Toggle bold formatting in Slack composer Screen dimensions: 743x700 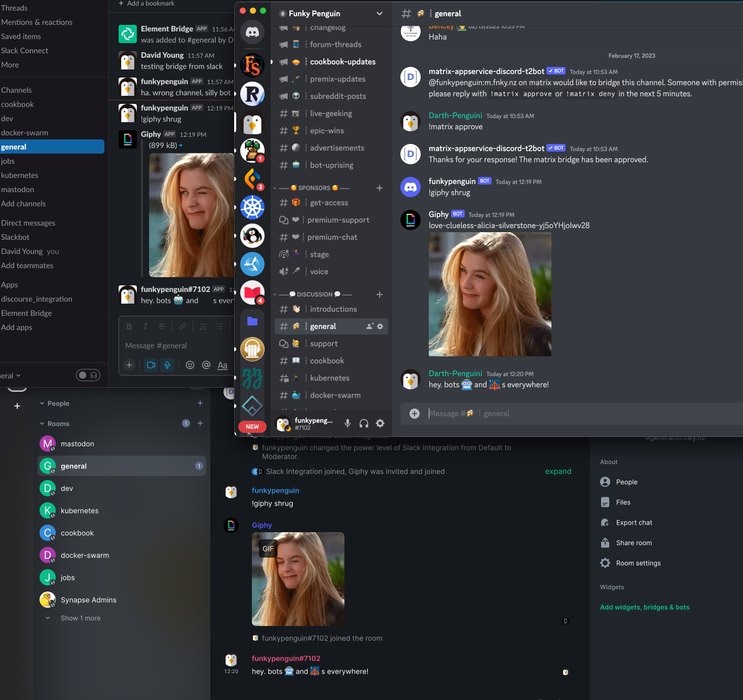click(x=129, y=326)
